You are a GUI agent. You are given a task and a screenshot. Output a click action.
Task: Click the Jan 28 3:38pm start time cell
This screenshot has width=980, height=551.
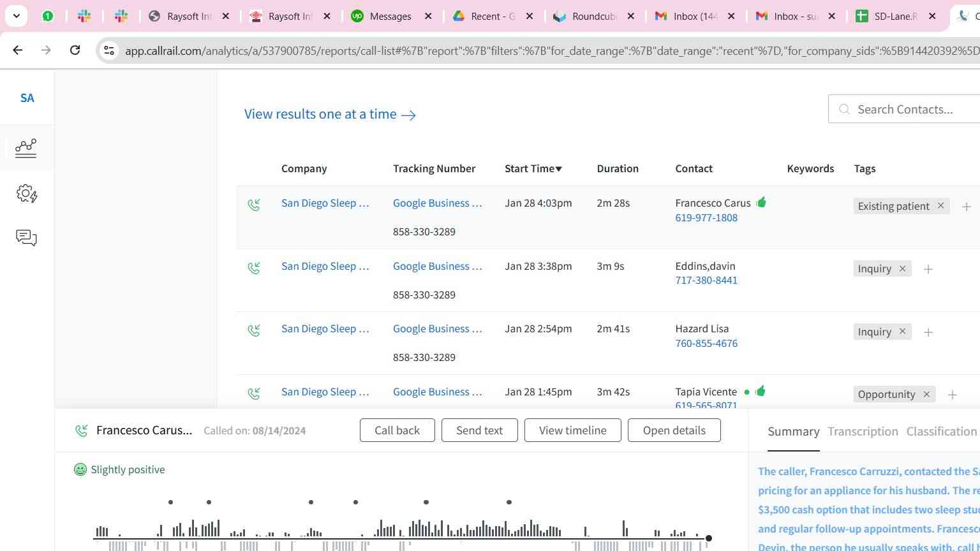pyautogui.click(x=538, y=266)
